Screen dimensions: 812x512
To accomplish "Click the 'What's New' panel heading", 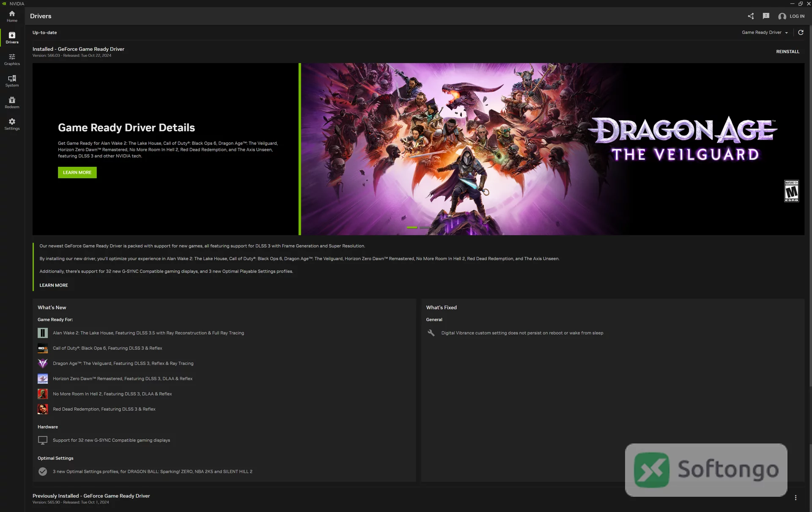I will pos(52,308).
